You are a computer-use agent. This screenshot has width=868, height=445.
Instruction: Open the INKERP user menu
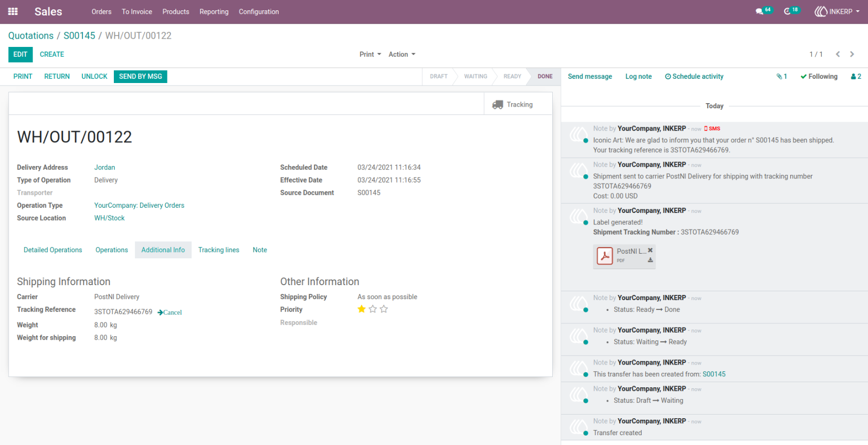tap(837, 11)
